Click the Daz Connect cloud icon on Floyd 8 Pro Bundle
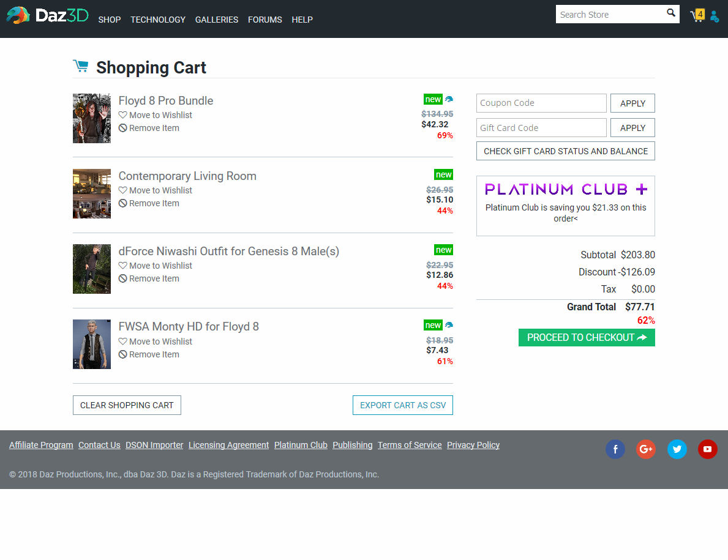This screenshot has width=728, height=560. 449,99
